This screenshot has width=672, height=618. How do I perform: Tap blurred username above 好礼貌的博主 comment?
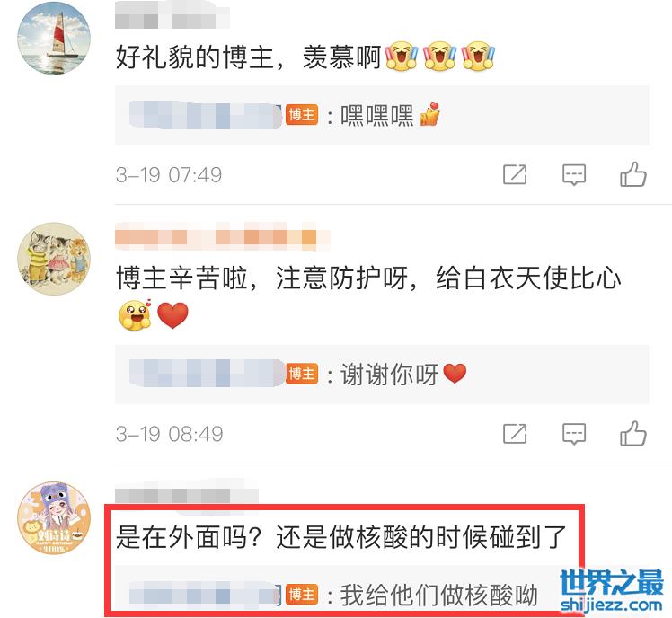pos(172,17)
